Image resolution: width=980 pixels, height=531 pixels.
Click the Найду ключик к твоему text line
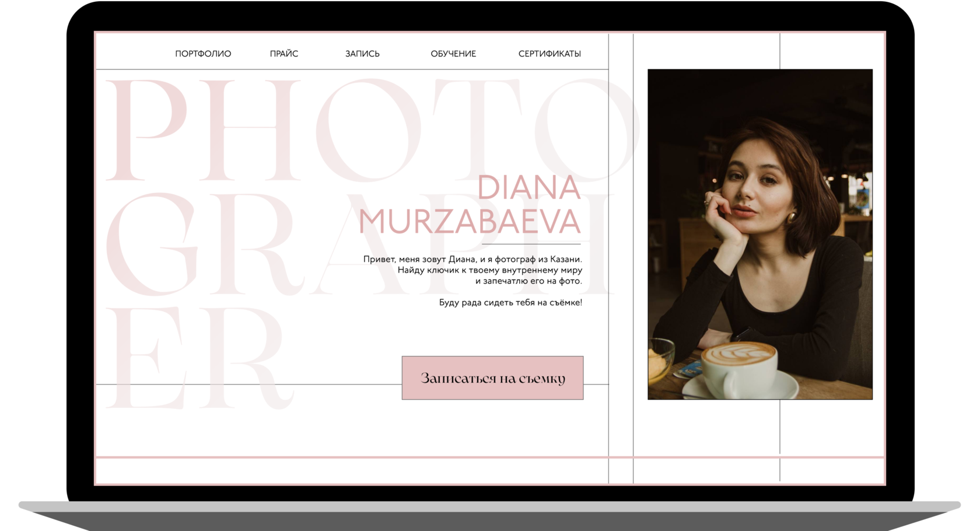click(489, 270)
